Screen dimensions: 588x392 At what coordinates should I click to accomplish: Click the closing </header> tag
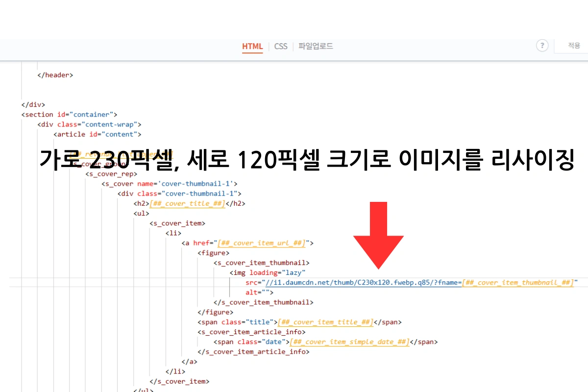coord(54,74)
